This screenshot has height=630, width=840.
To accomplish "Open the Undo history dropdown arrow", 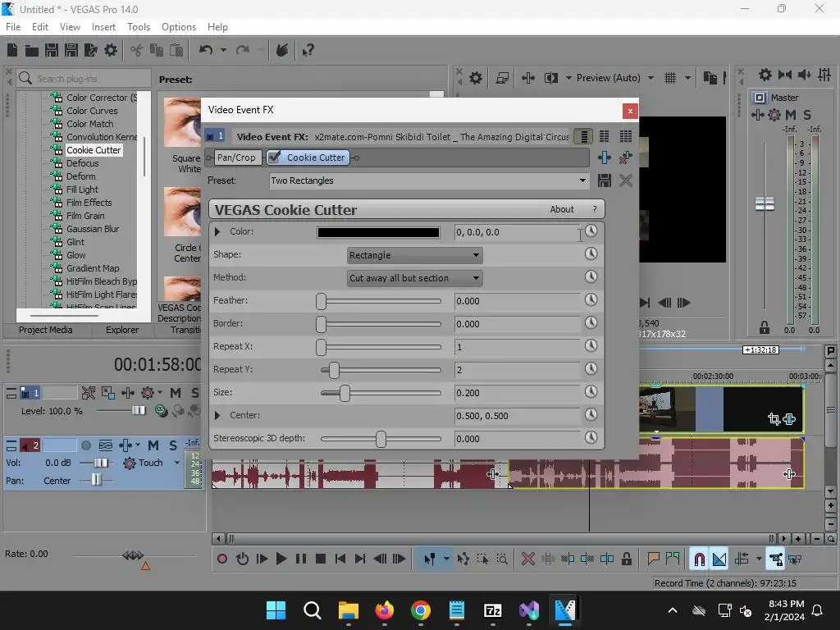I will click(223, 50).
